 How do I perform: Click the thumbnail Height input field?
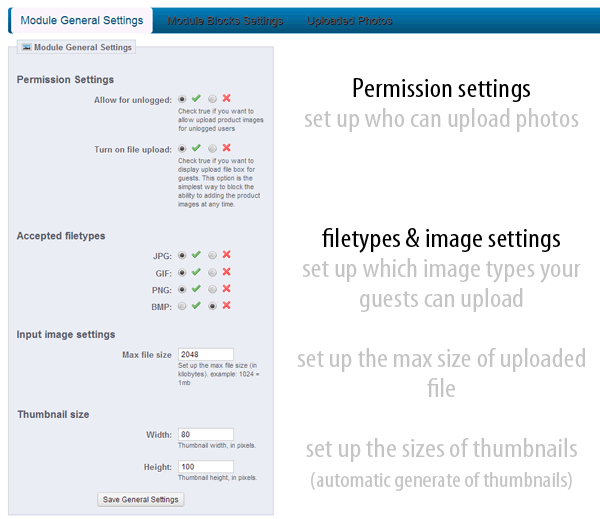pos(204,466)
